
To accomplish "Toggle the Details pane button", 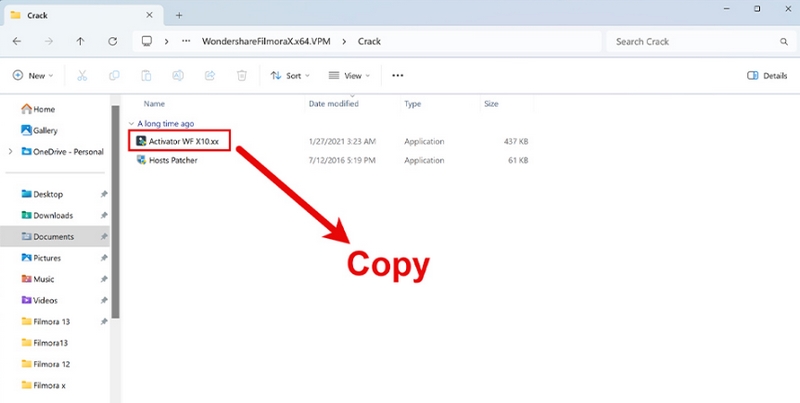I will [x=767, y=75].
